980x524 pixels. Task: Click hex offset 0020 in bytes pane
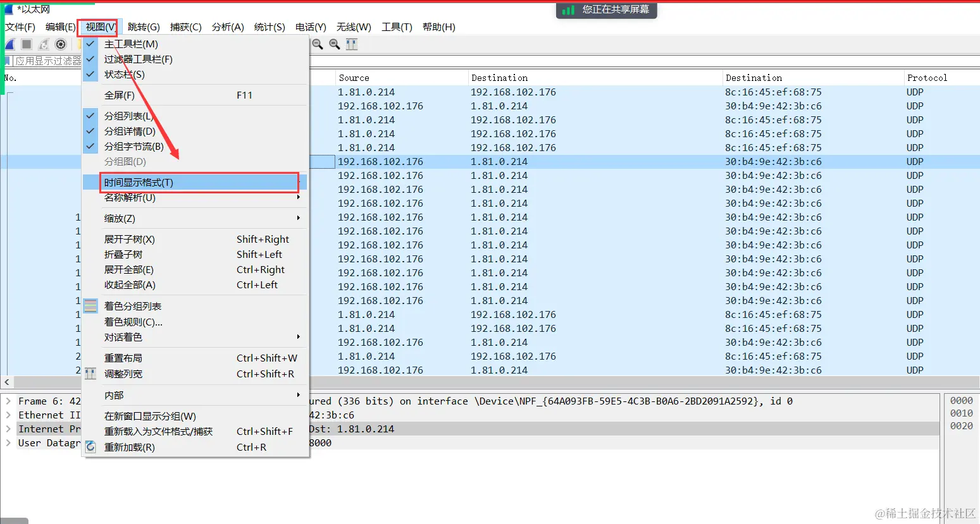(961, 426)
